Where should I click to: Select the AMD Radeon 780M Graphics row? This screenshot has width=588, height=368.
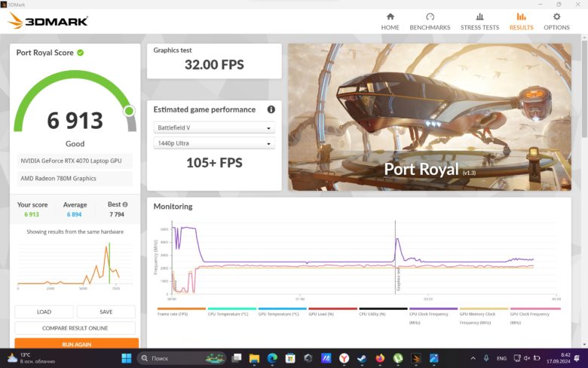(x=75, y=178)
